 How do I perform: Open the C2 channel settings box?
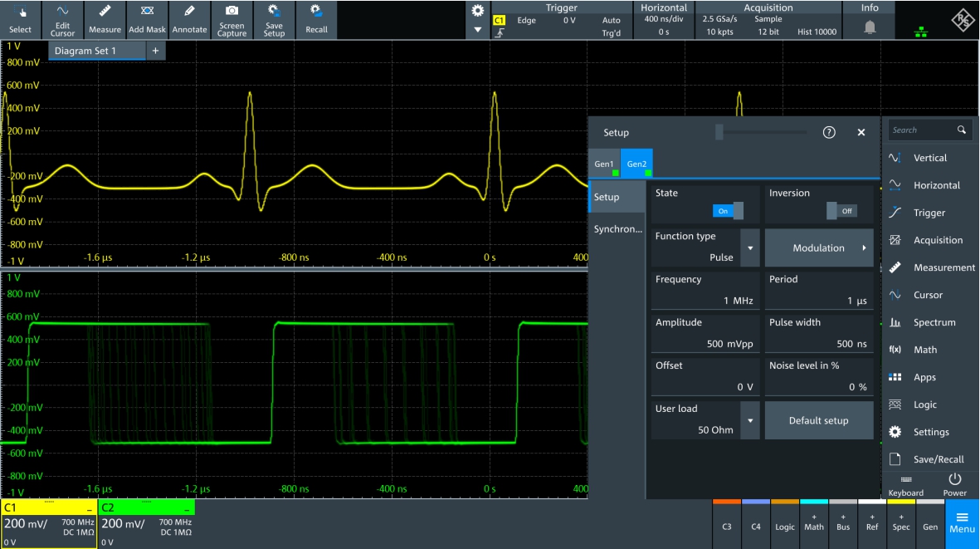(147, 524)
